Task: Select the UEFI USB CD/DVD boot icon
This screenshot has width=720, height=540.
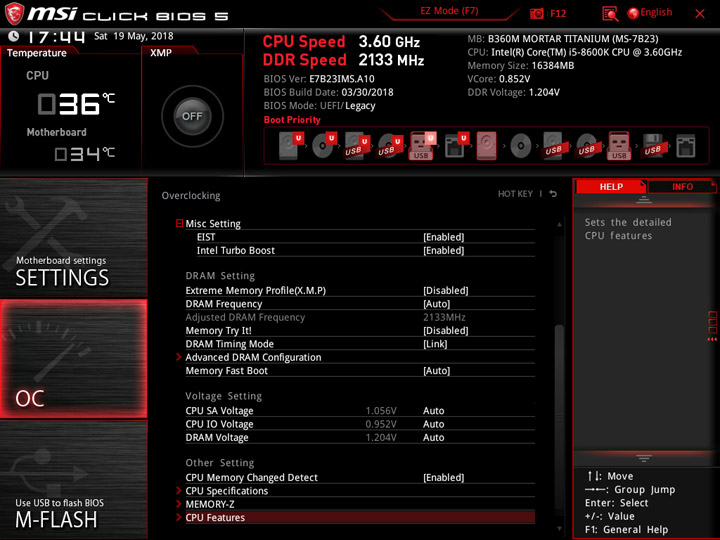Action: point(390,146)
